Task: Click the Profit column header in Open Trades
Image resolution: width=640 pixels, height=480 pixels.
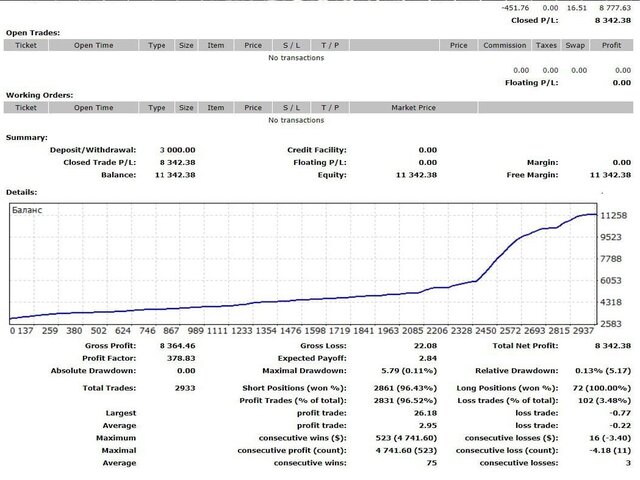Action: [x=611, y=45]
